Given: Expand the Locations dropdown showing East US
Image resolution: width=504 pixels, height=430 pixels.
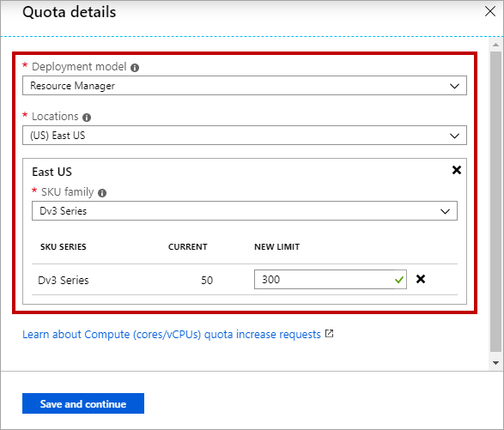Looking at the screenshot, I should [245, 135].
